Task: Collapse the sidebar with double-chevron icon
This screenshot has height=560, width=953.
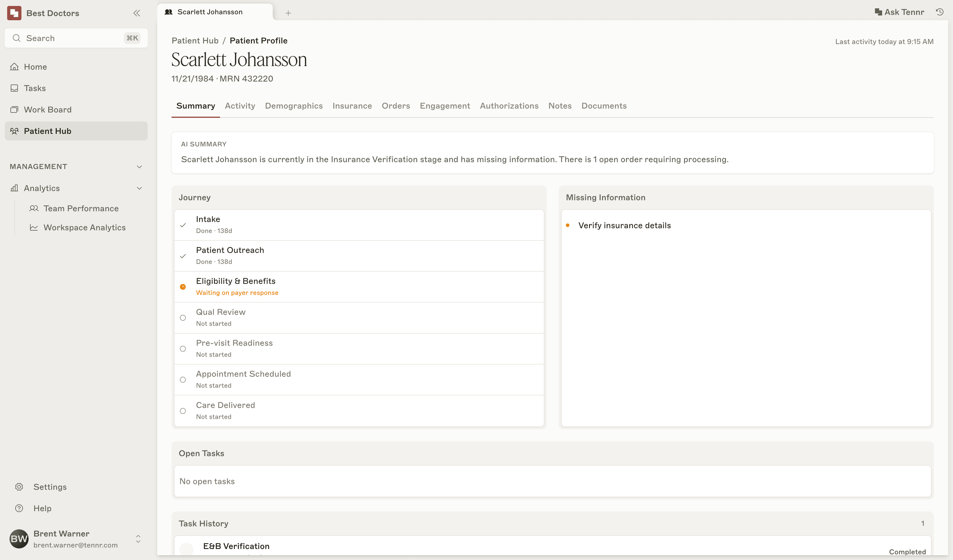Action: click(x=136, y=13)
